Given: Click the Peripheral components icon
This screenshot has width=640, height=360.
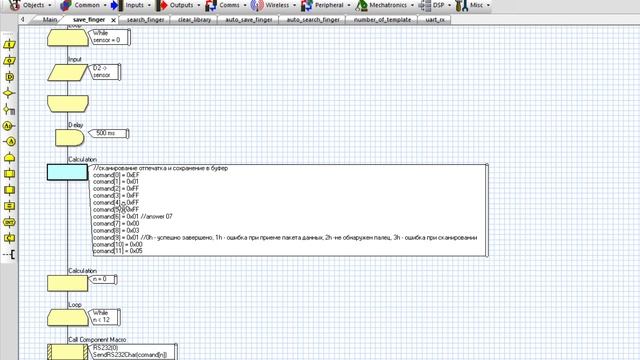Looking at the screenshot, I should coord(307,5).
